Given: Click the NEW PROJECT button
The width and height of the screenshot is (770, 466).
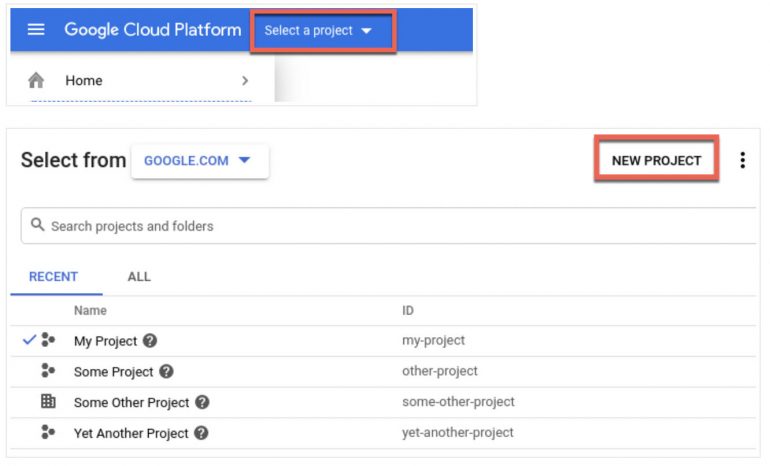Looking at the screenshot, I should tap(656, 161).
